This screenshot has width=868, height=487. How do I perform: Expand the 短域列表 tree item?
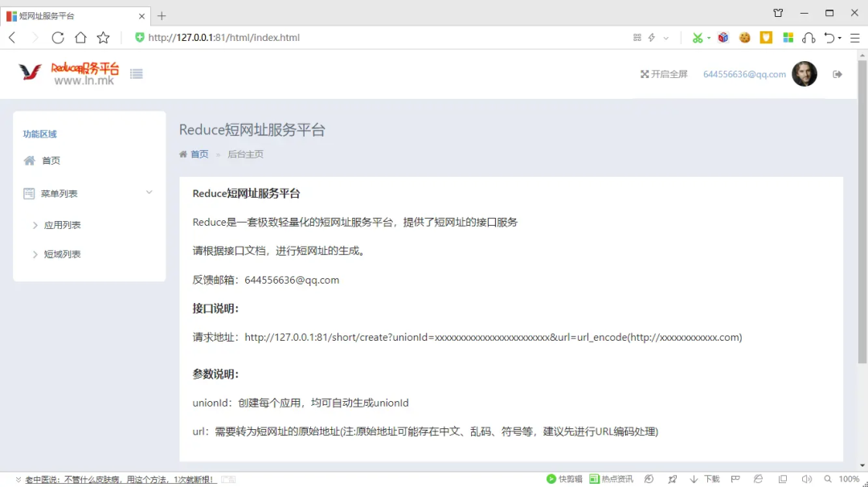[62, 254]
